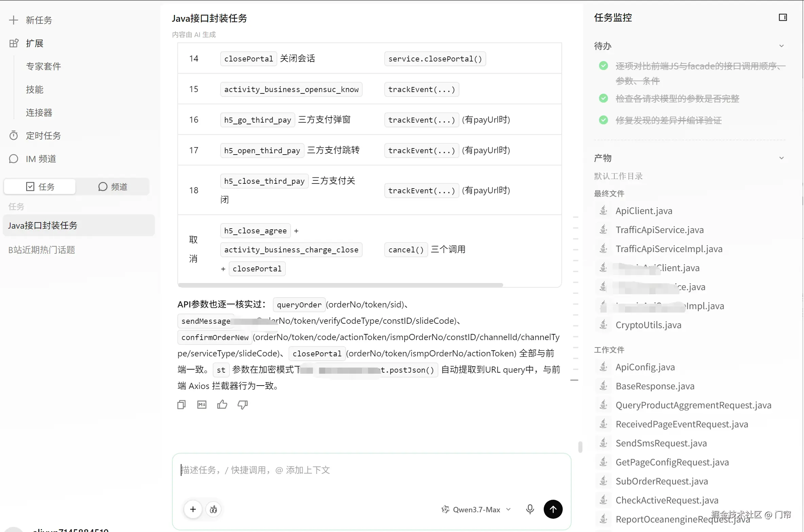The height and width of the screenshot is (532, 804).
Task: Open ReportOceanengineRequest.java file
Action: click(x=682, y=519)
